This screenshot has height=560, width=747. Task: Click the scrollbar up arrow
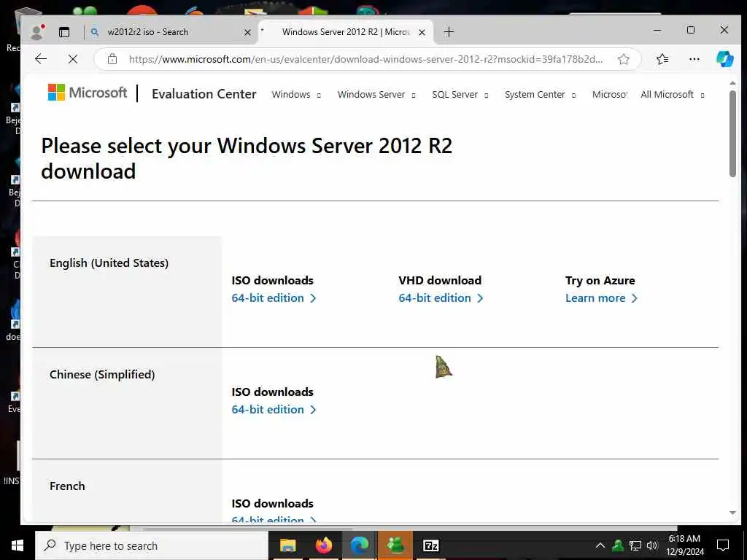(732, 82)
